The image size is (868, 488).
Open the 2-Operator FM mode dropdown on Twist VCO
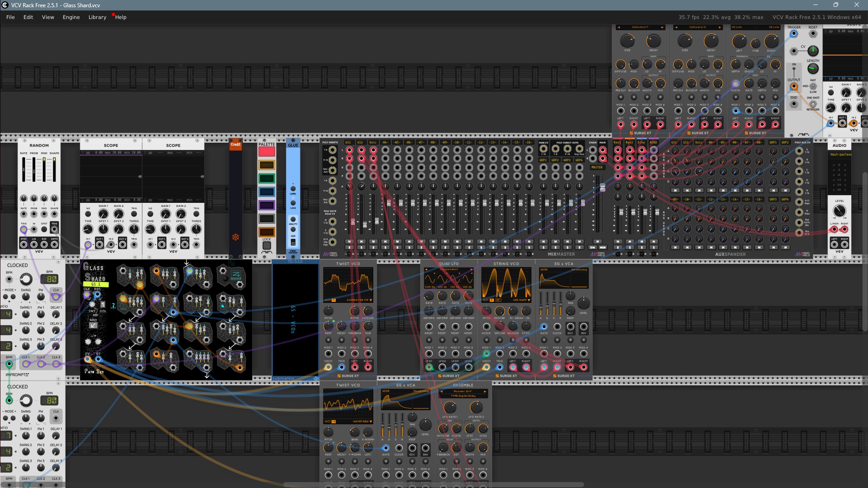click(x=359, y=300)
